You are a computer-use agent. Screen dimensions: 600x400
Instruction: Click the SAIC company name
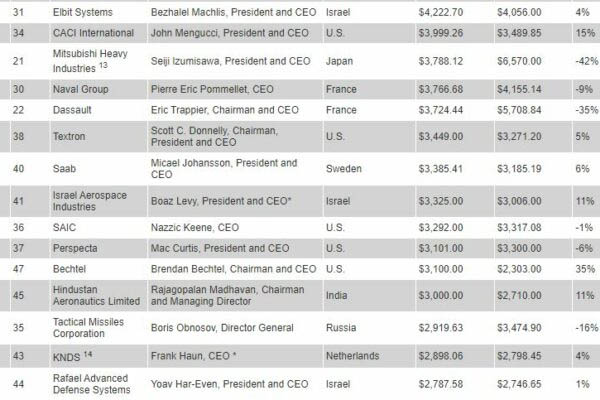(65, 227)
